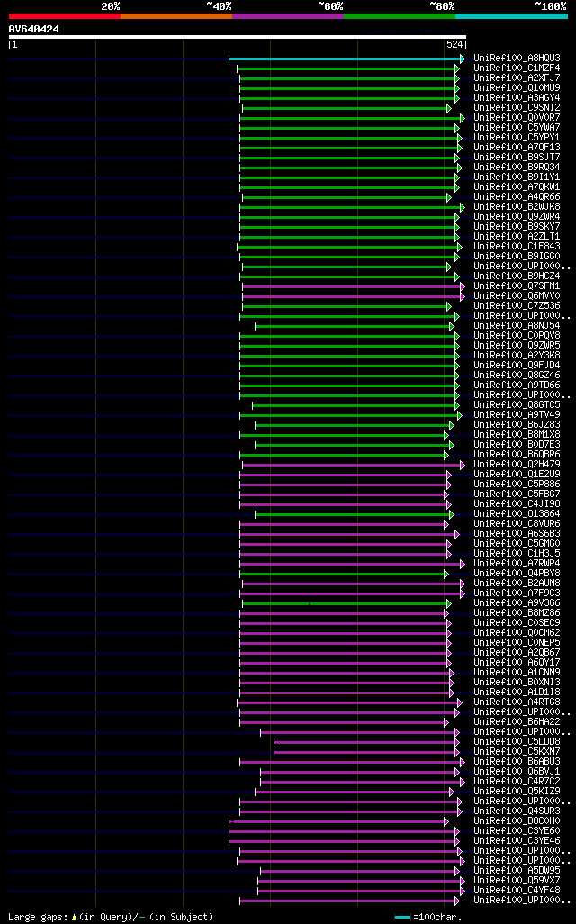Click the query end position label 524
The image size is (576, 924).
coord(454,44)
